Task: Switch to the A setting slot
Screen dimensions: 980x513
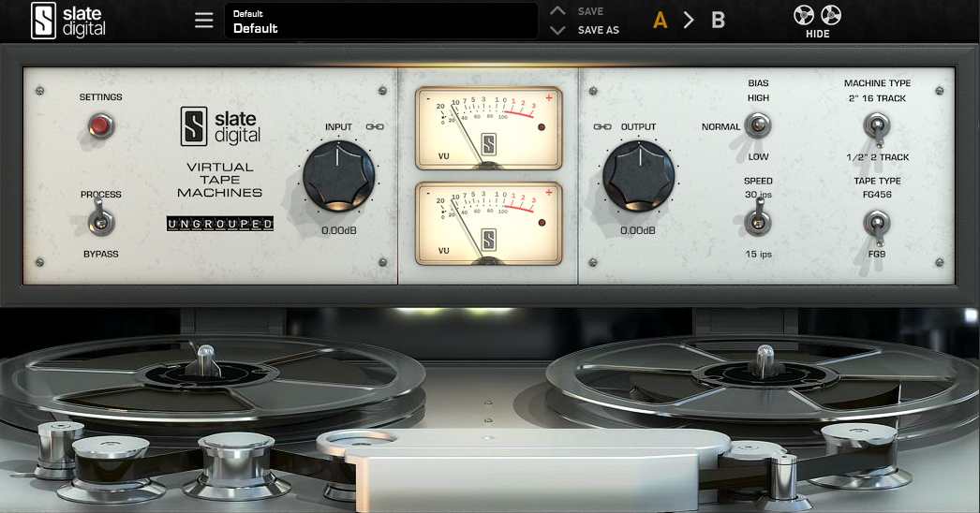Action: point(660,21)
